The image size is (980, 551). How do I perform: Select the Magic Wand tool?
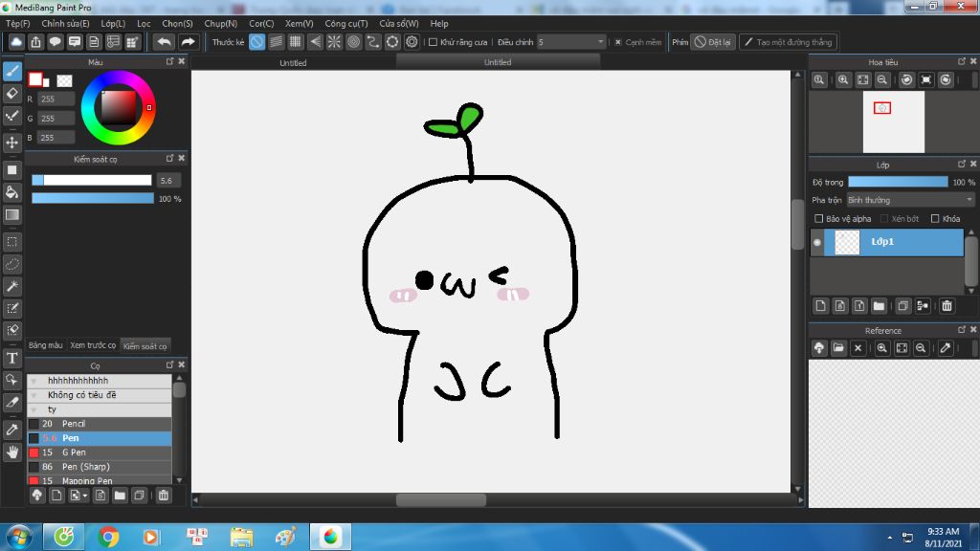[11, 287]
